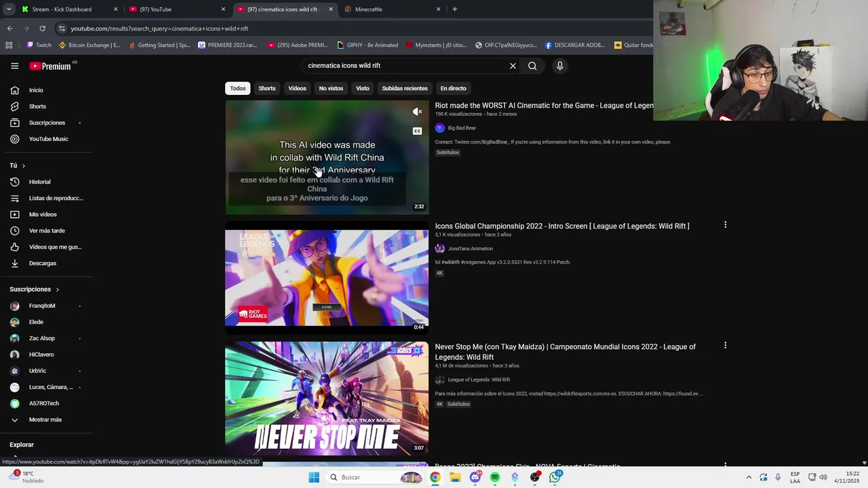Reload the page with the browser refresh button

click(42, 28)
